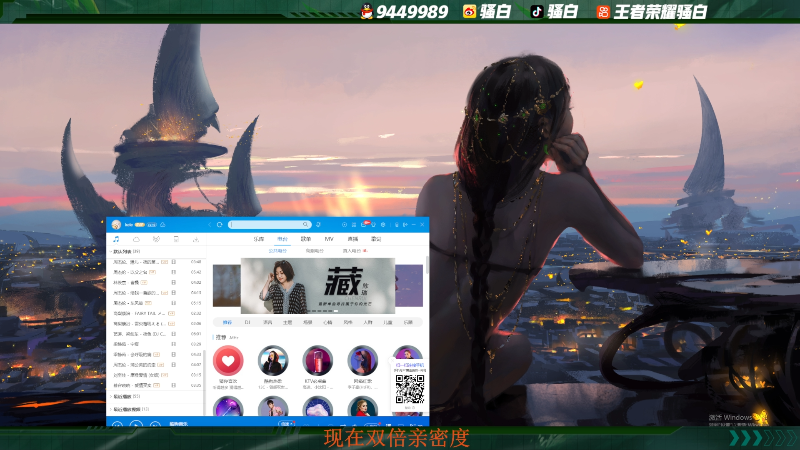Image resolution: width=800 pixels, height=450 pixels.
Task: Open the phone device tab icon
Action: (x=176, y=239)
